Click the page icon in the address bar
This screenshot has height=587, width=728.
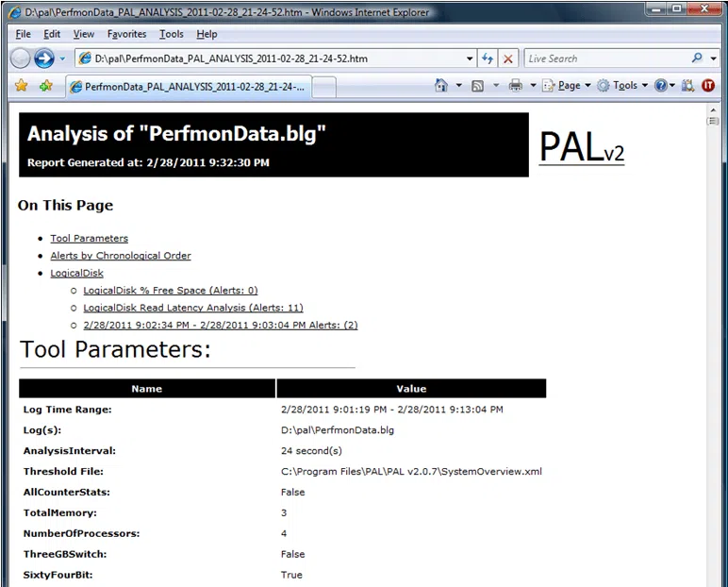pyautogui.click(x=85, y=59)
